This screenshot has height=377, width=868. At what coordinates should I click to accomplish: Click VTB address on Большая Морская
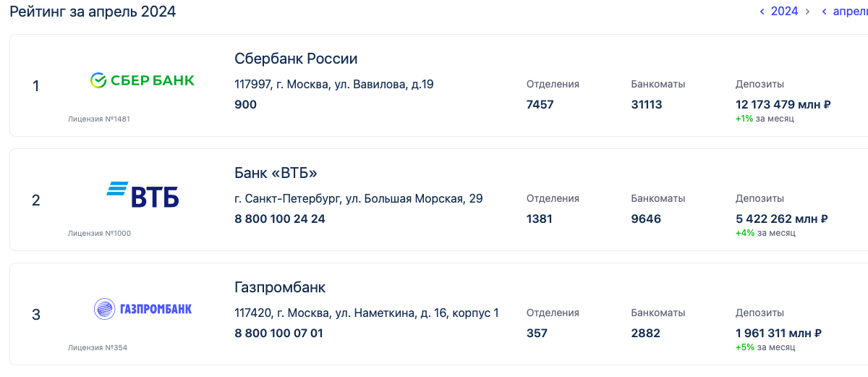[358, 198]
